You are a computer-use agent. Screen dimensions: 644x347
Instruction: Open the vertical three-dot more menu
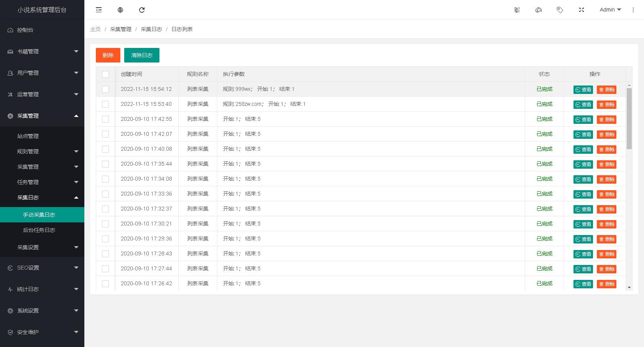tap(633, 10)
